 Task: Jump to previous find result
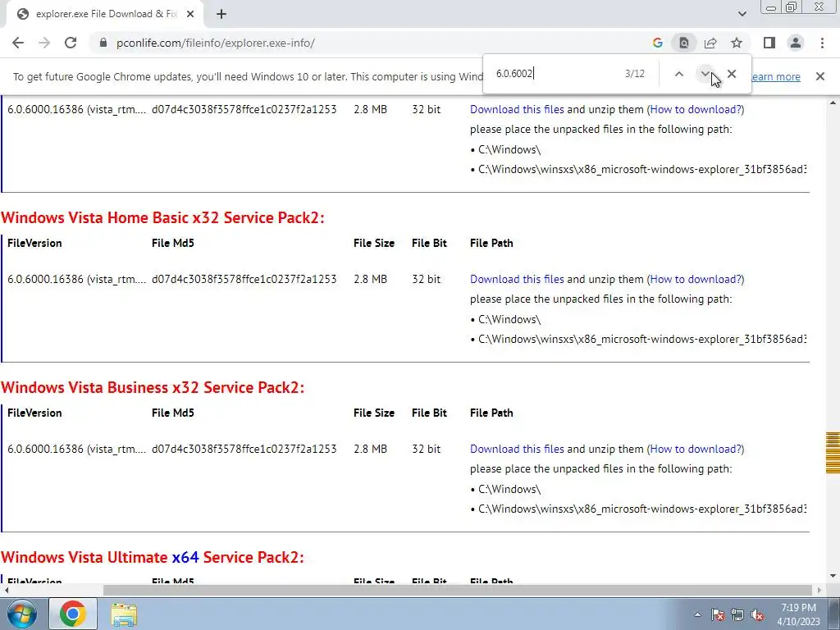678,74
